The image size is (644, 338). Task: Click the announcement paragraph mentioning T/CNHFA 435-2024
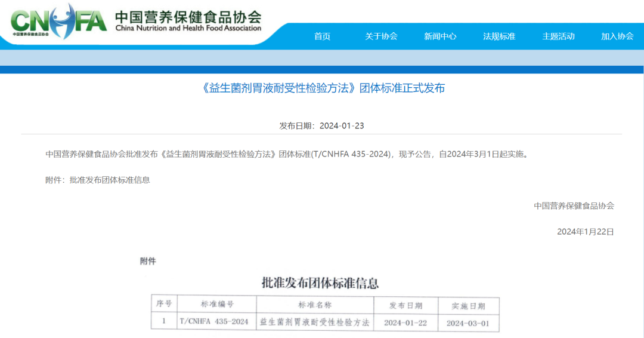(287, 154)
